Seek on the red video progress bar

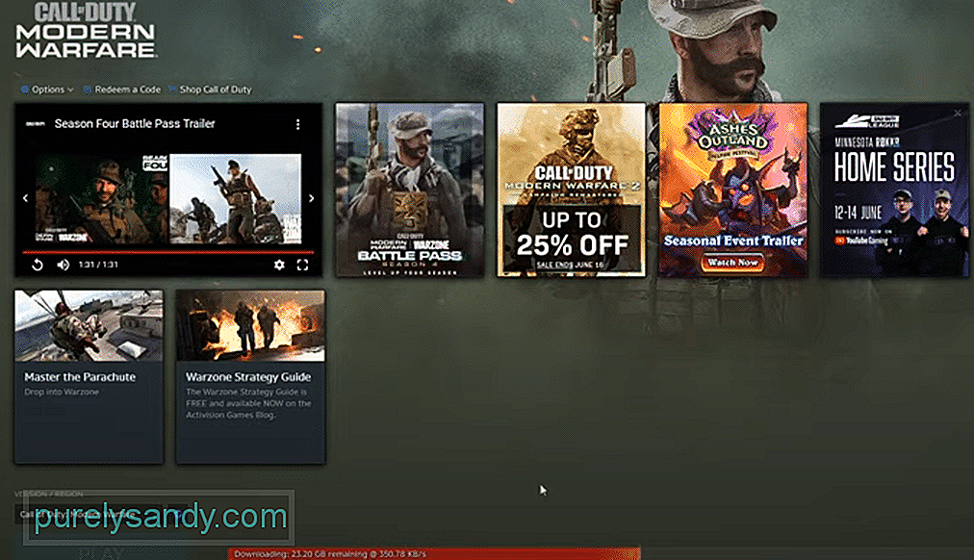point(168,252)
